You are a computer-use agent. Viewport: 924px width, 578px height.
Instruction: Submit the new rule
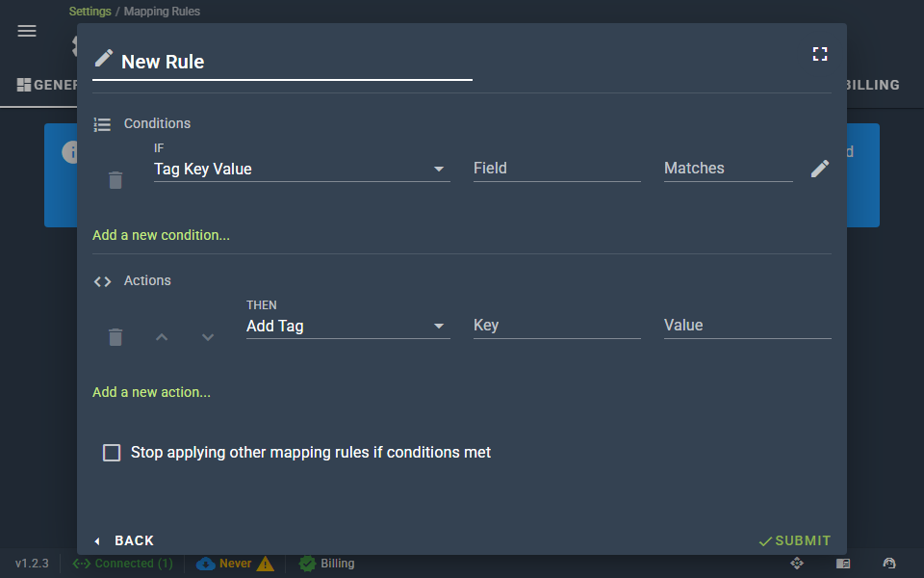[795, 540]
